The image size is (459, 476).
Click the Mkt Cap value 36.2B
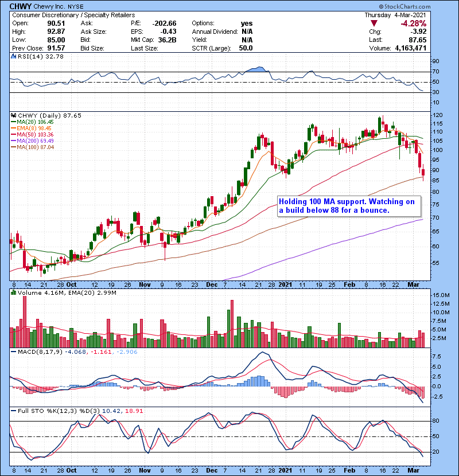[167, 40]
